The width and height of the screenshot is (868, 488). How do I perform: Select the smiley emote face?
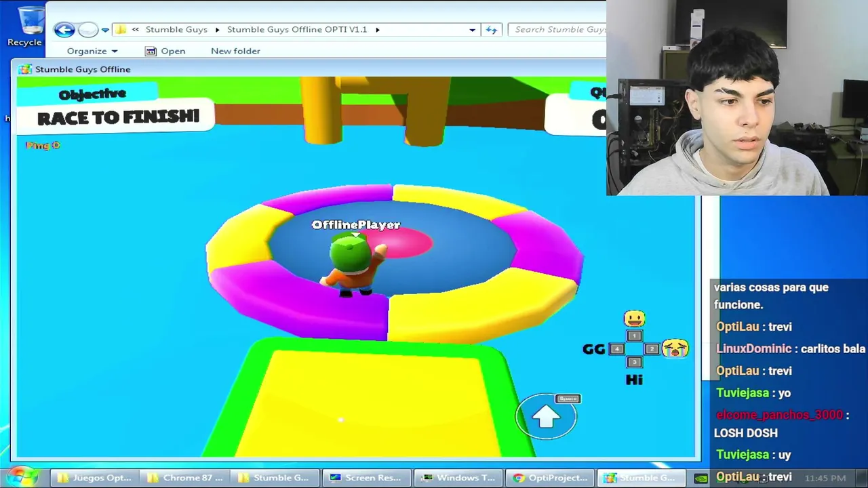tap(634, 319)
